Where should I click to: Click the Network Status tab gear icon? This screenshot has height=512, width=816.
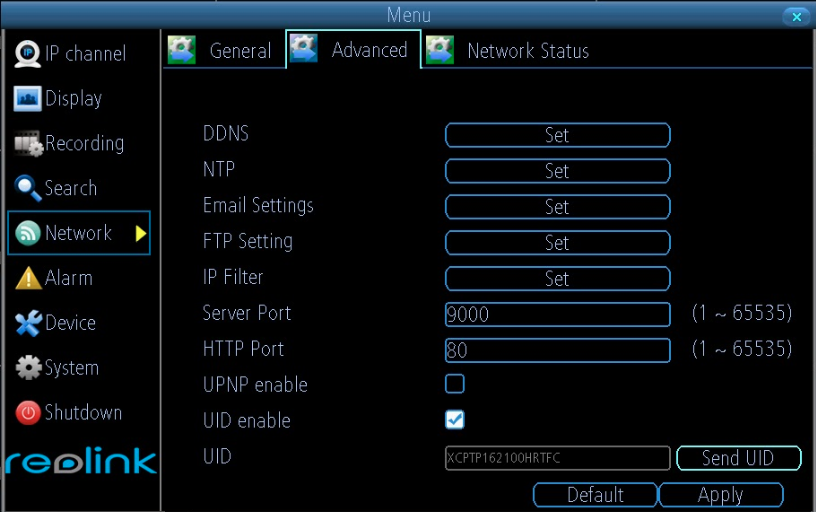coord(440,50)
